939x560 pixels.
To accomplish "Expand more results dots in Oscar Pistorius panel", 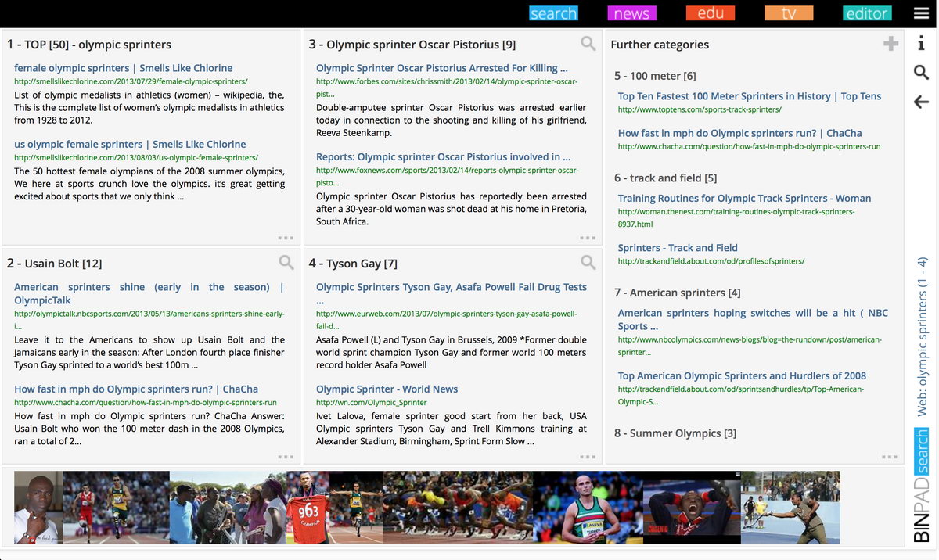I will click(x=588, y=238).
